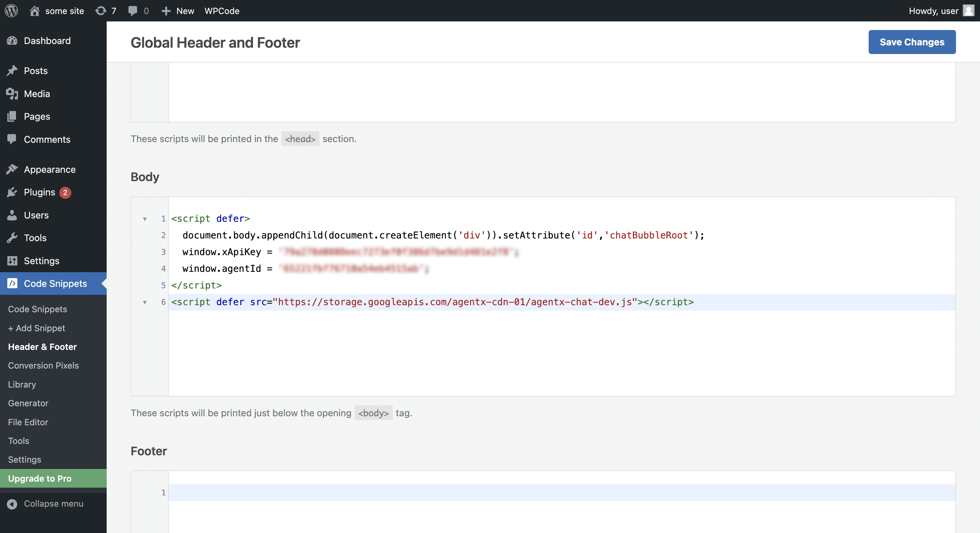This screenshot has width=980, height=533.
Task: Click the Dashboard gauge icon
Action: click(12, 41)
